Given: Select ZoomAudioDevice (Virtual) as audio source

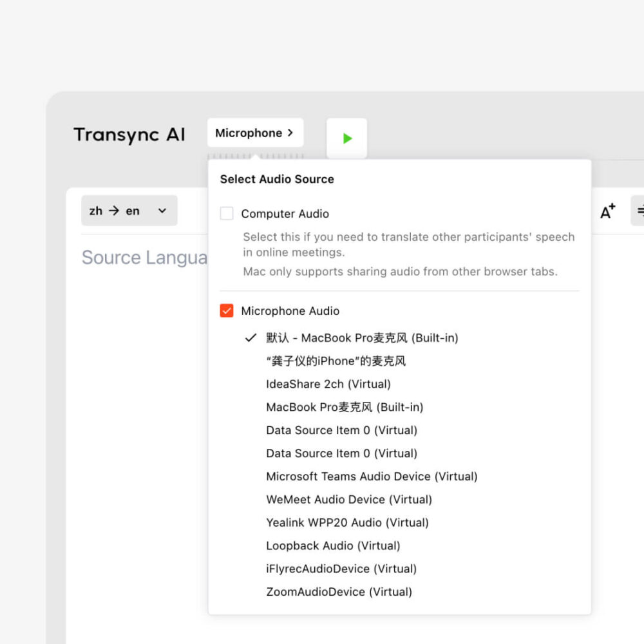Looking at the screenshot, I should tap(339, 592).
